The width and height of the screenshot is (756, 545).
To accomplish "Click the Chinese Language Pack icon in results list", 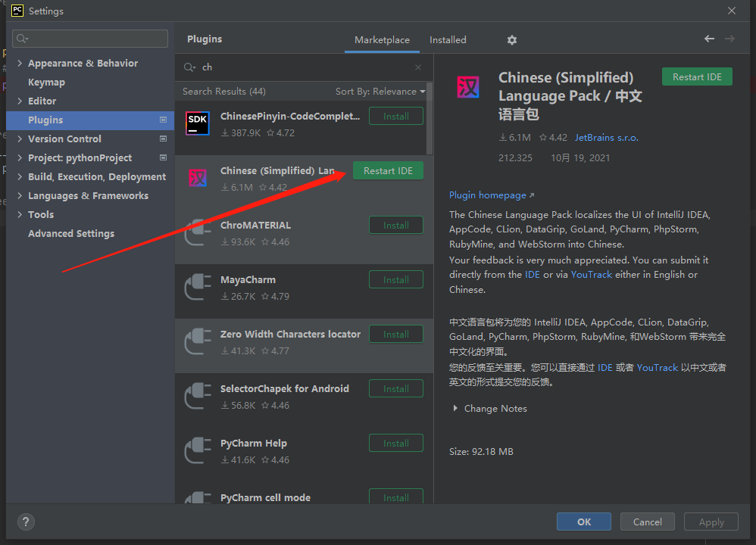I will point(198,178).
